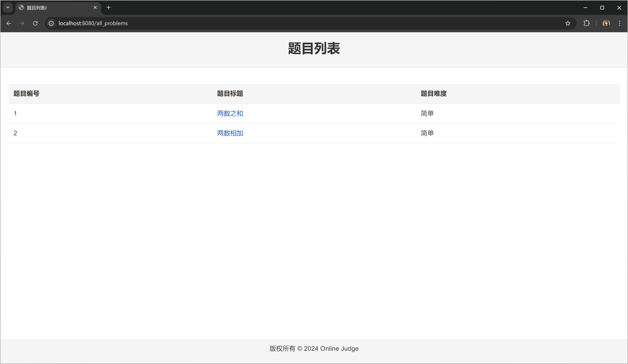The width and height of the screenshot is (628, 364).
Task: Click problem number 2 cell
Action: pyautogui.click(x=16, y=133)
